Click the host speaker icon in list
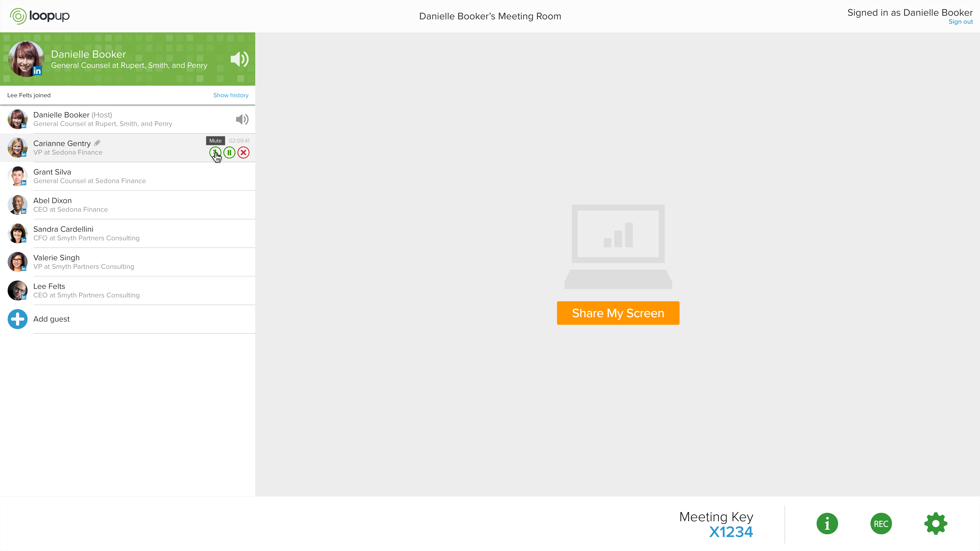 point(242,119)
